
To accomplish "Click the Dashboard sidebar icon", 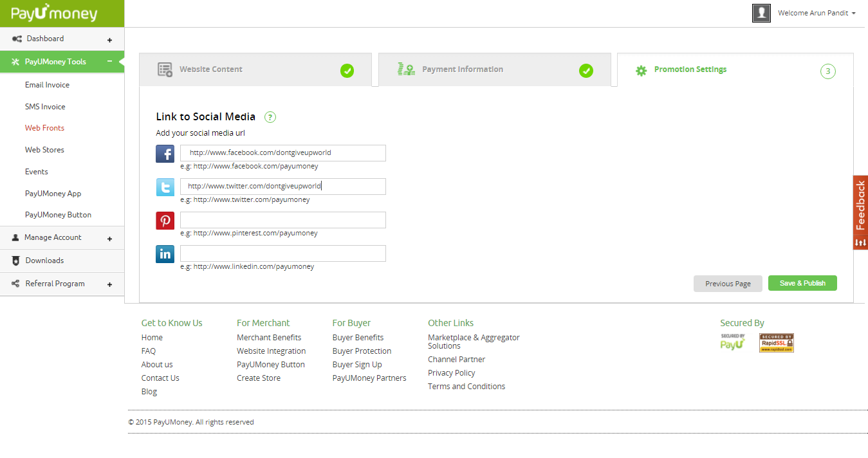I will (17, 39).
